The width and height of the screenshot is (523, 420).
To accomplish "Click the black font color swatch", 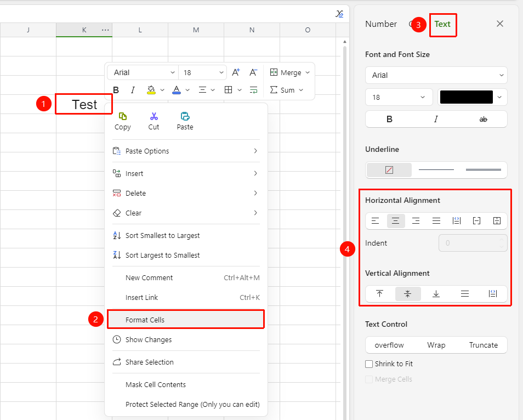I will (467, 97).
